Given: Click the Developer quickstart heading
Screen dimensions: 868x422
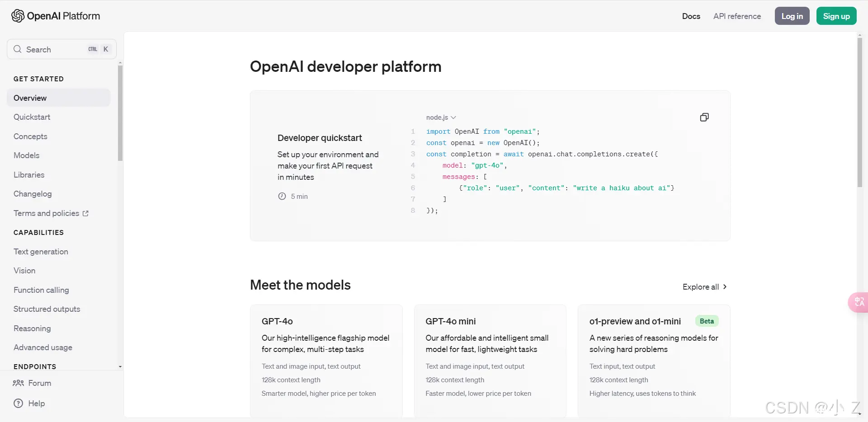Looking at the screenshot, I should coord(320,138).
